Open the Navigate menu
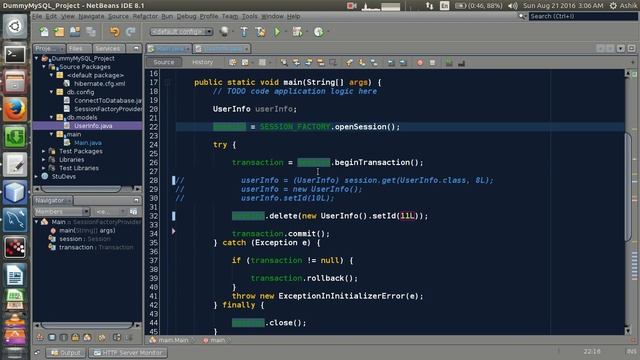640x360 pixels. click(x=91, y=16)
